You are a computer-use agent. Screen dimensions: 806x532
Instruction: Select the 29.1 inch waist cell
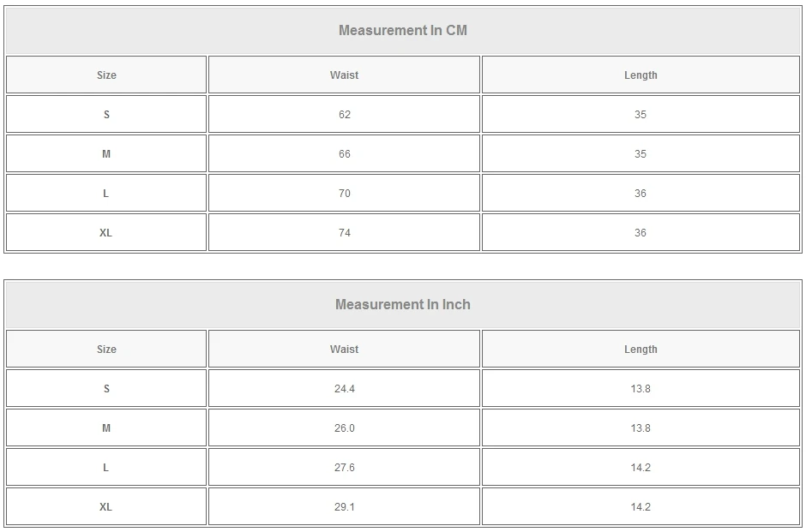click(344, 507)
